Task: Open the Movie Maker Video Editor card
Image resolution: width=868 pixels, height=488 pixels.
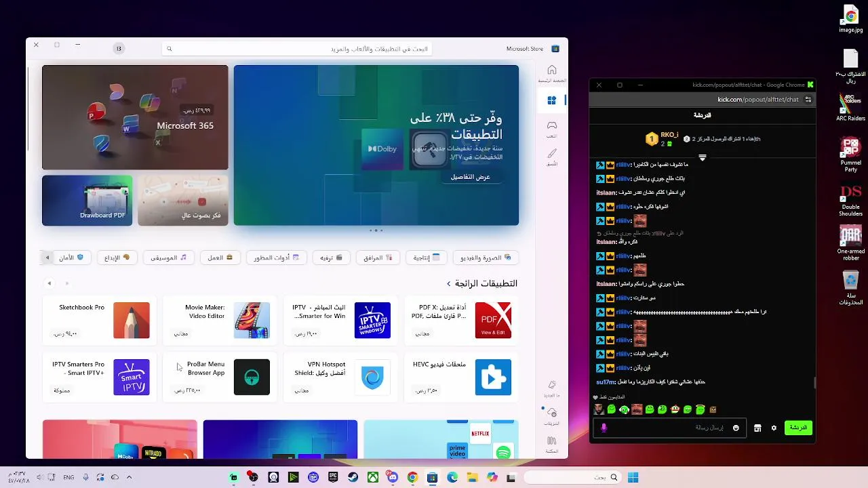Action: point(220,320)
